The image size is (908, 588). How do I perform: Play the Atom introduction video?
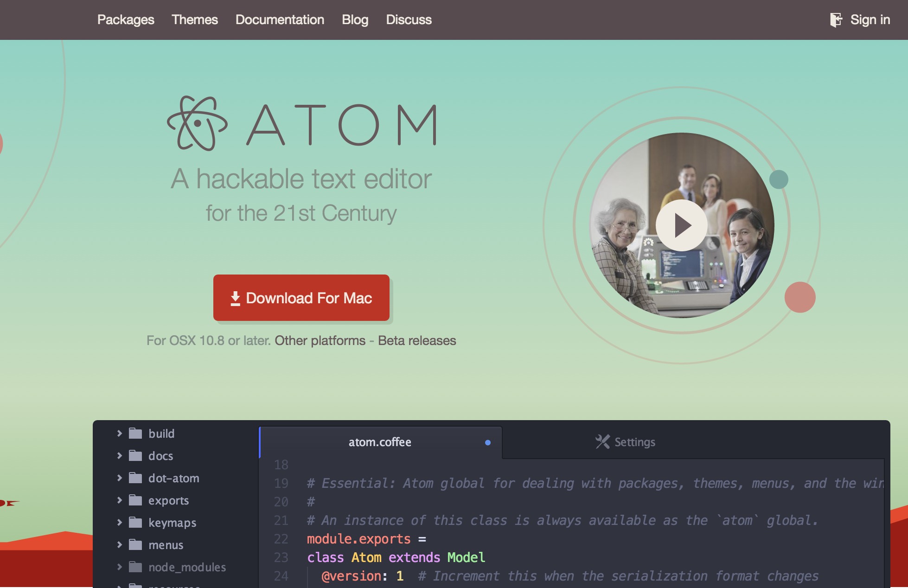[x=681, y=225]
